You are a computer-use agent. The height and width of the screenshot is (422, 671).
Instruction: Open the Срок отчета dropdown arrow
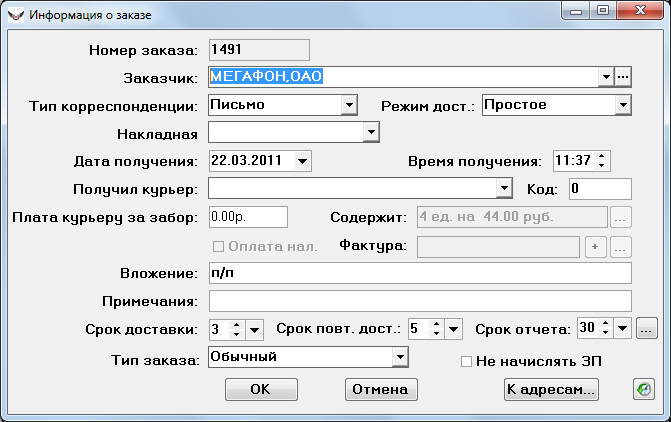coord(623,329)
